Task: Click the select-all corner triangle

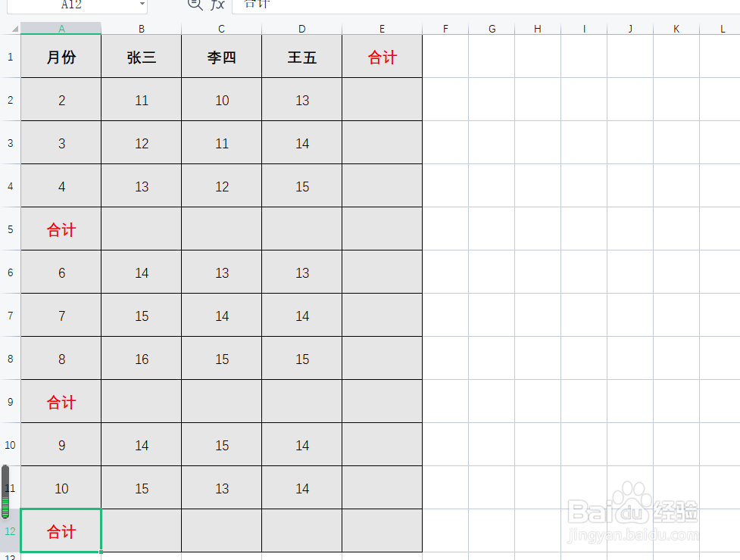Action: (14, 30)
